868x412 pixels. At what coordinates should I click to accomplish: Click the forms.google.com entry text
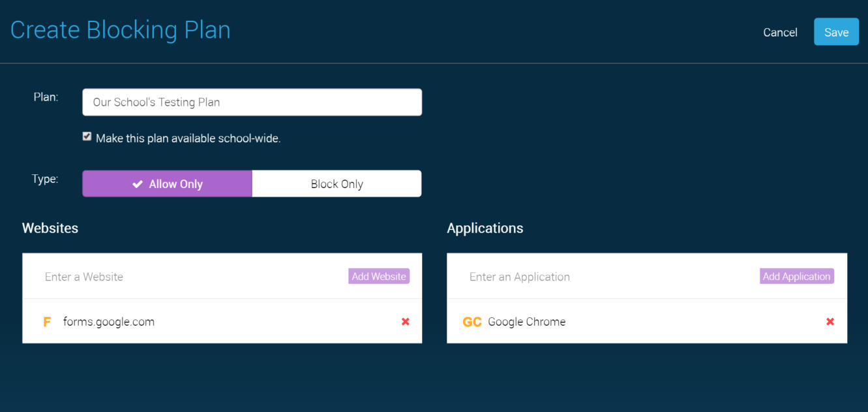point(109,322)
